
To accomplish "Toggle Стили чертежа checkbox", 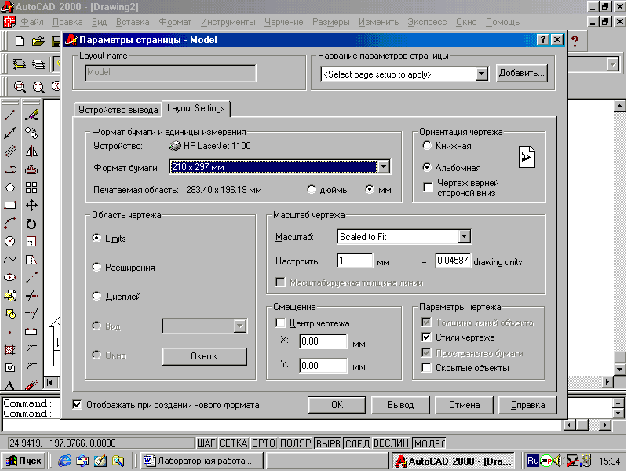I will point(426,337).
